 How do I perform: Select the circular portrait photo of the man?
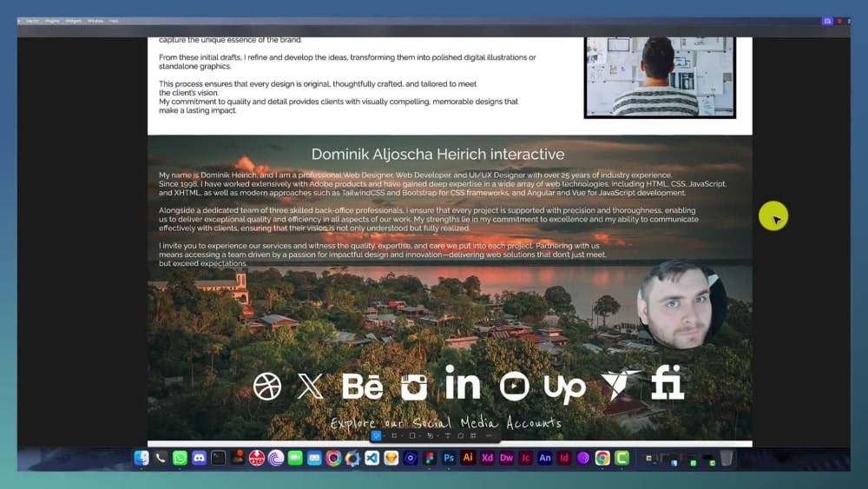click(681, 305)
